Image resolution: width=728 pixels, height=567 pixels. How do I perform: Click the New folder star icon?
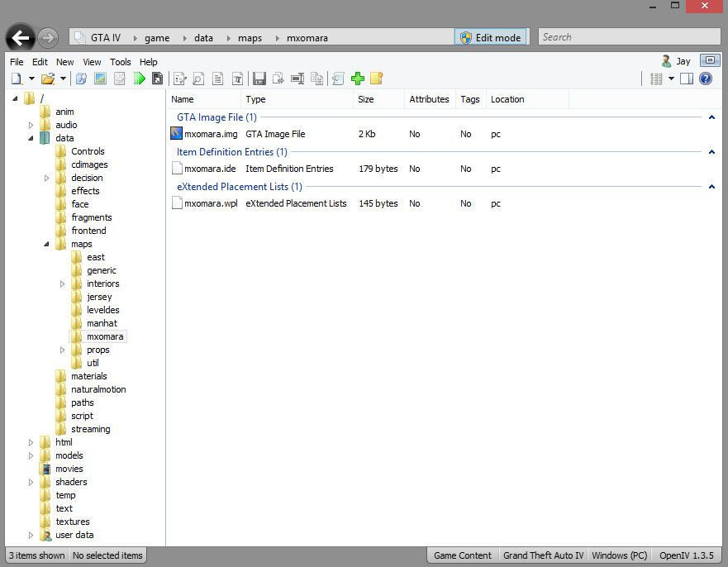click(x=377, y=79)
